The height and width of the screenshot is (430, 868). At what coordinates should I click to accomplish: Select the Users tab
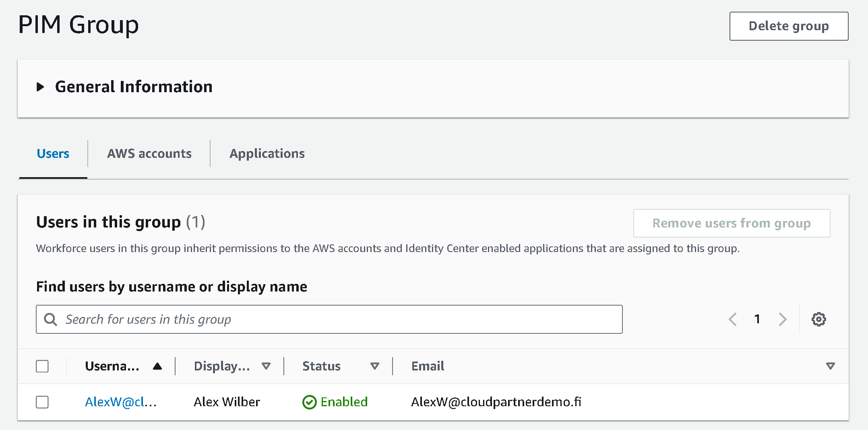53,153
